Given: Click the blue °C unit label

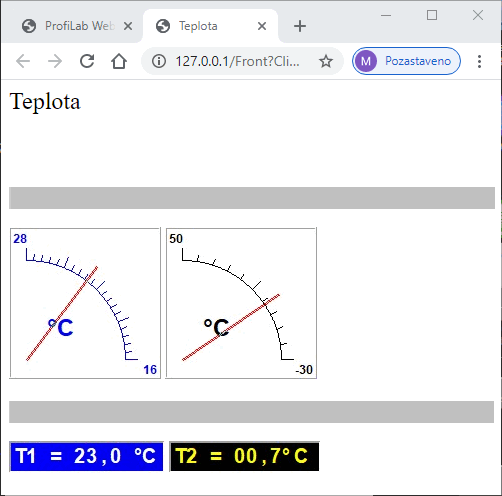Looking at the screenshot, I should [x=60, y=327].
